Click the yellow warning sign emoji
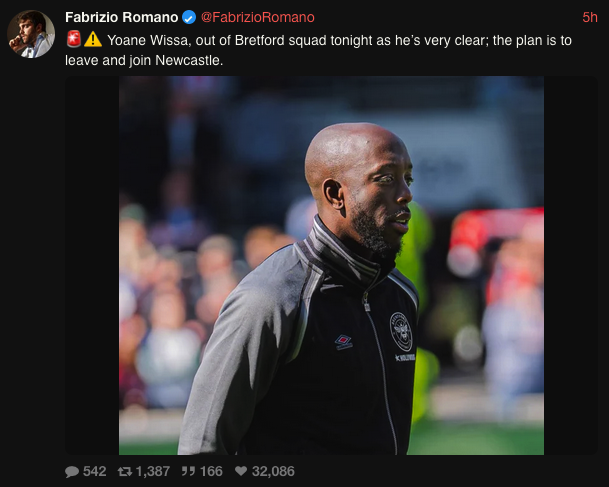Image resolution: width=609 pixels, height=487 pixels. click(93, 40)
